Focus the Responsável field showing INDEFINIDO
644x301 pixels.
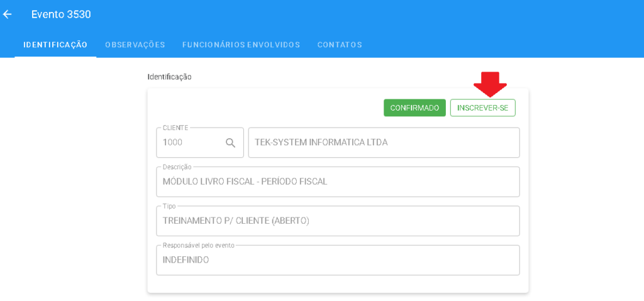[x=338, y=260]
